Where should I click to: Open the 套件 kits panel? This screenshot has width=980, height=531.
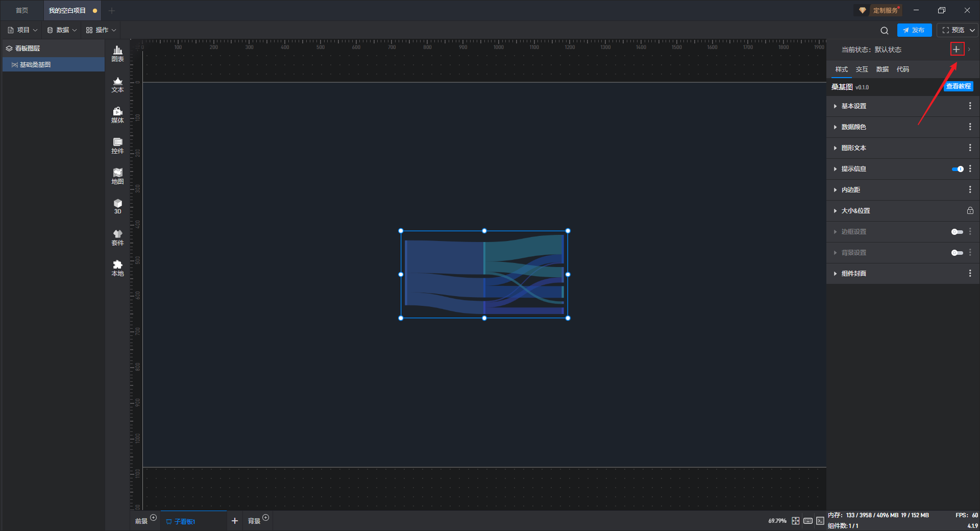point(117,237)
